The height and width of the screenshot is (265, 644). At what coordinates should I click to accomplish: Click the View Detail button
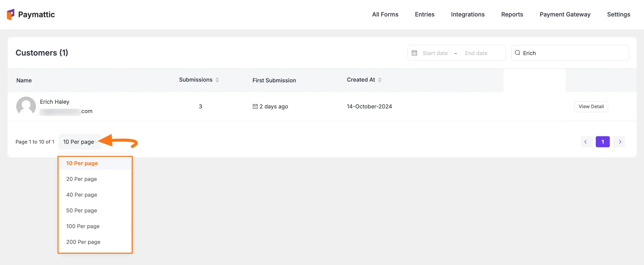click(591, 106)
